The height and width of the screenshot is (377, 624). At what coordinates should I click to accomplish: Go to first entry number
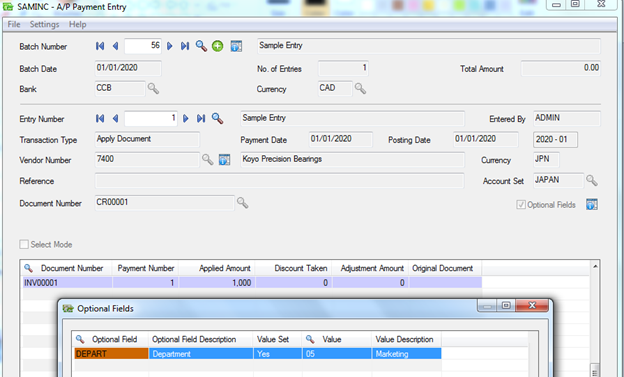point(100,118)
